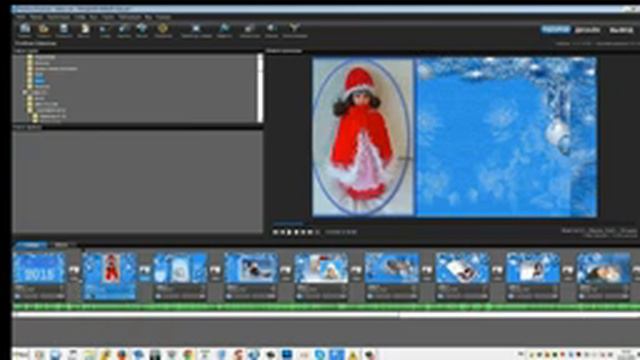
Task: Switch to the Design workspace tab
Action: [x=588, y=30]
